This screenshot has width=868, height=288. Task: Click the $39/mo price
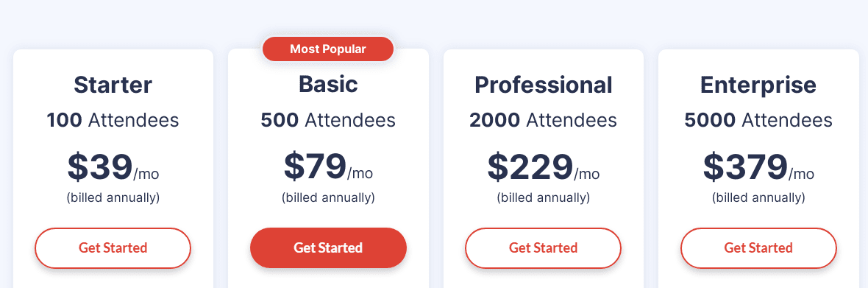point(113,167)
